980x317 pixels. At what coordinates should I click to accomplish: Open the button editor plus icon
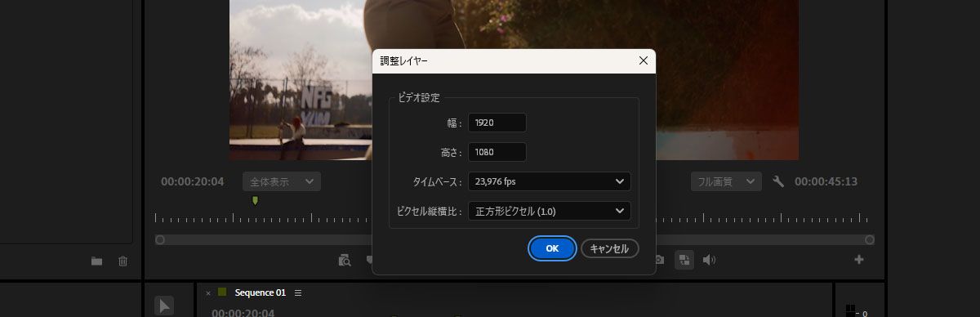tap(859, 260)
